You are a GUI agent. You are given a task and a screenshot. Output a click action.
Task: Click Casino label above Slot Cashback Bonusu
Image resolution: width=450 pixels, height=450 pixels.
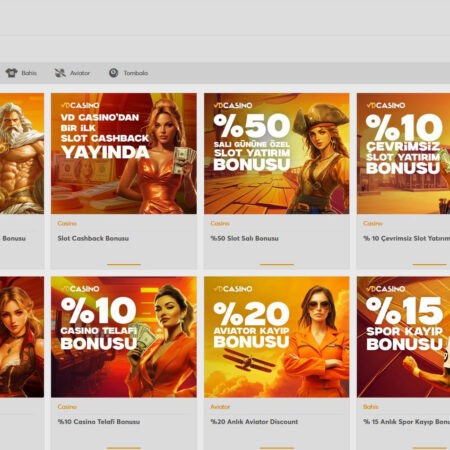(x=67, y=223)
